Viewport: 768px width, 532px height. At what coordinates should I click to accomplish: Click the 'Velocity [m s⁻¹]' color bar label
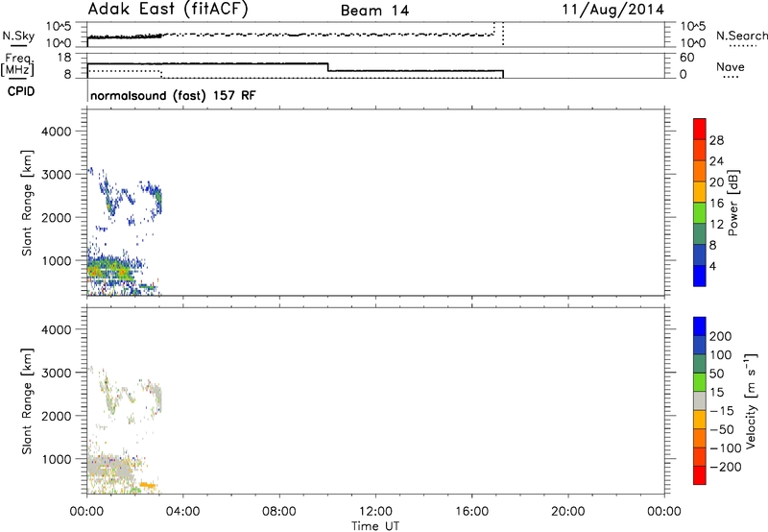click(750, 400)
